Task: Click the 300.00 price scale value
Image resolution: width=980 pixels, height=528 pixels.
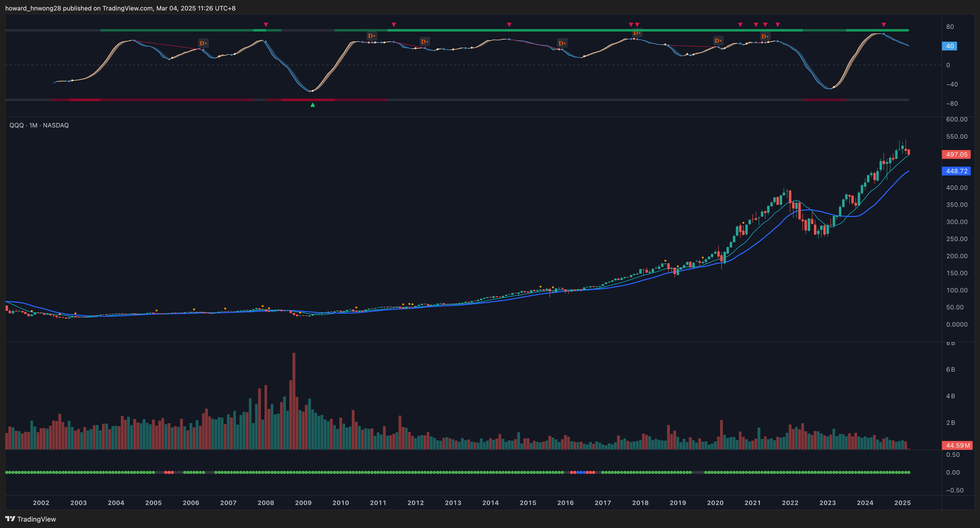Action: (957, 222)
